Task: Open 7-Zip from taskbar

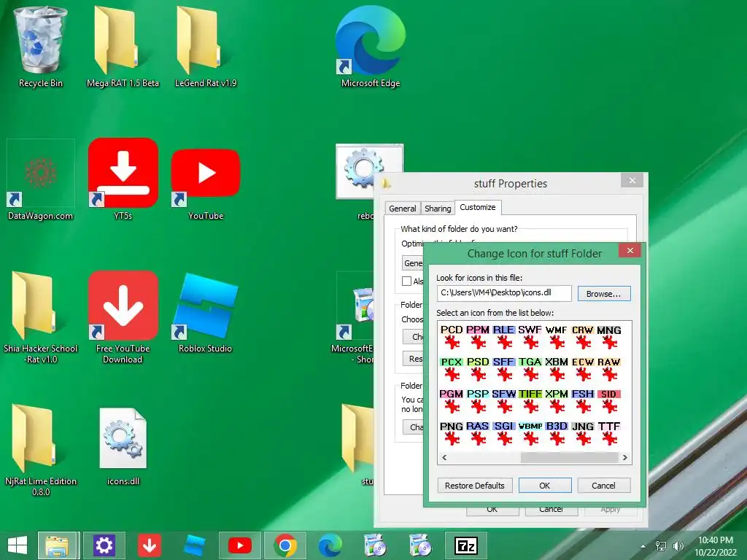Action: point(466,545)
